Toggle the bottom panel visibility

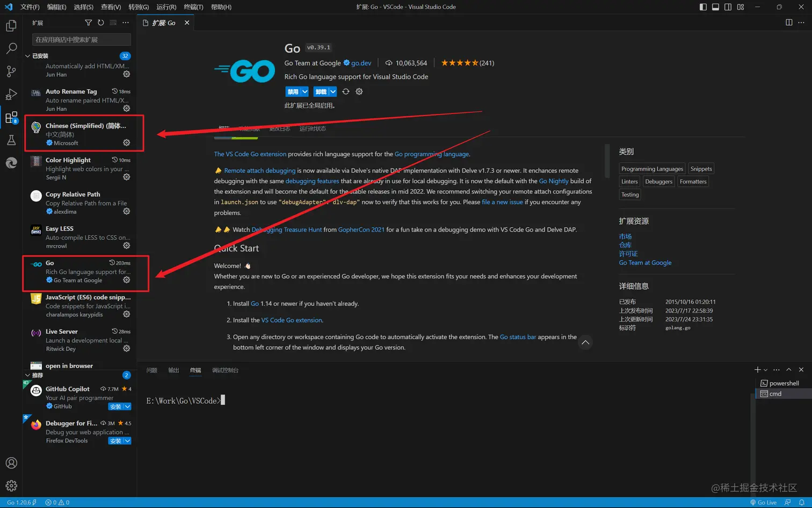715,7
